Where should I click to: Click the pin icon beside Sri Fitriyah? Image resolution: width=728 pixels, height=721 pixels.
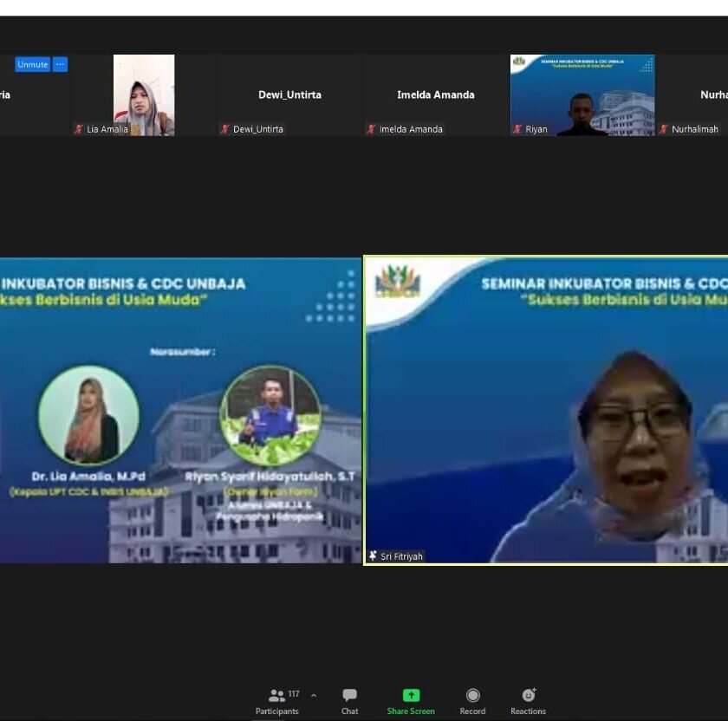coord(373,556)
